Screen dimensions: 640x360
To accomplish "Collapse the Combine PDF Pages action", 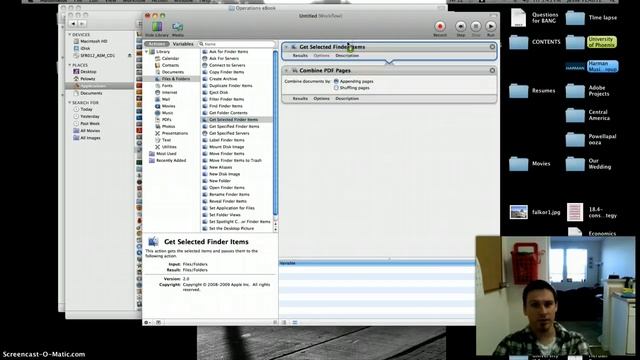I will pyautogui.click(x=287, y=71).
